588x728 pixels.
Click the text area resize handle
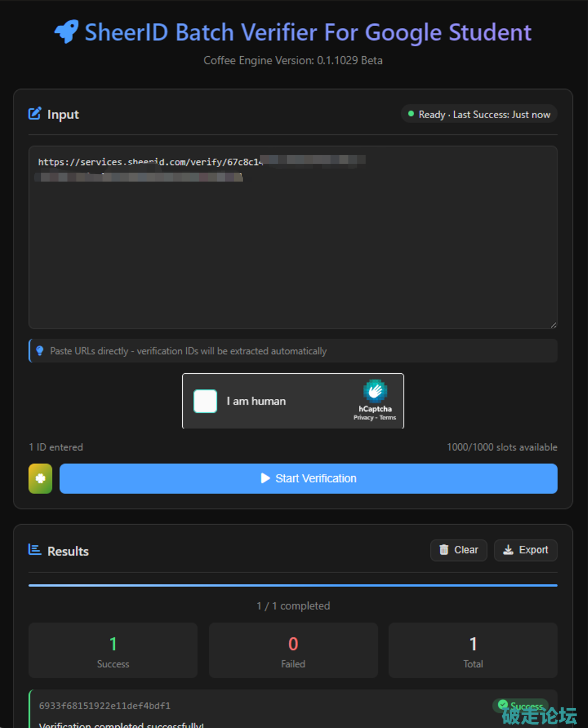click(x=553, y=324)
